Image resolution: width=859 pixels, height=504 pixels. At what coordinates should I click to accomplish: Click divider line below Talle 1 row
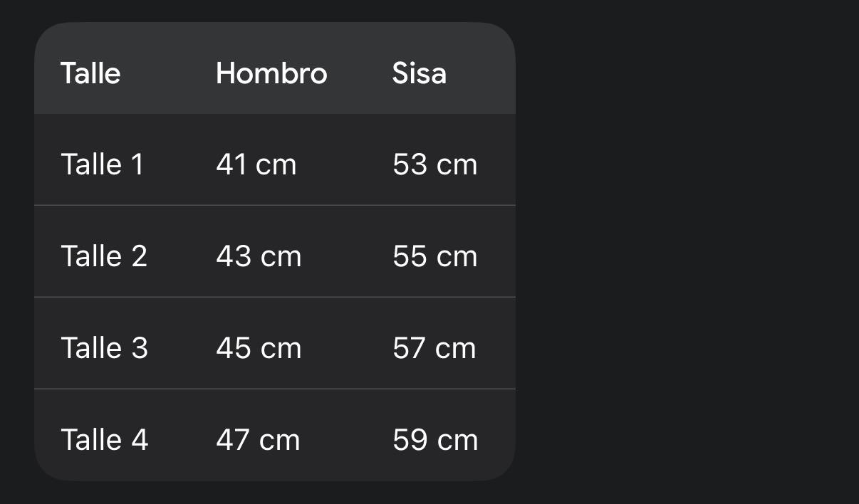pos(274,205)
